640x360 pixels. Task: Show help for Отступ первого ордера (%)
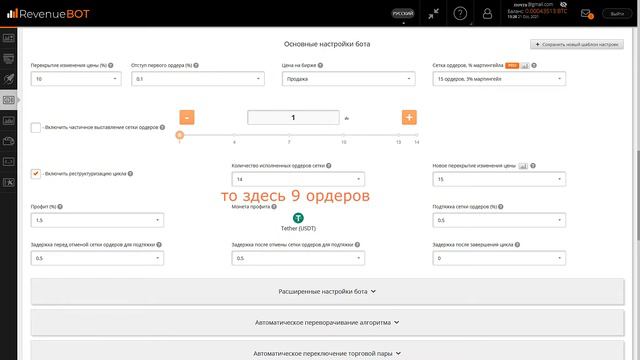click(196, 65)
